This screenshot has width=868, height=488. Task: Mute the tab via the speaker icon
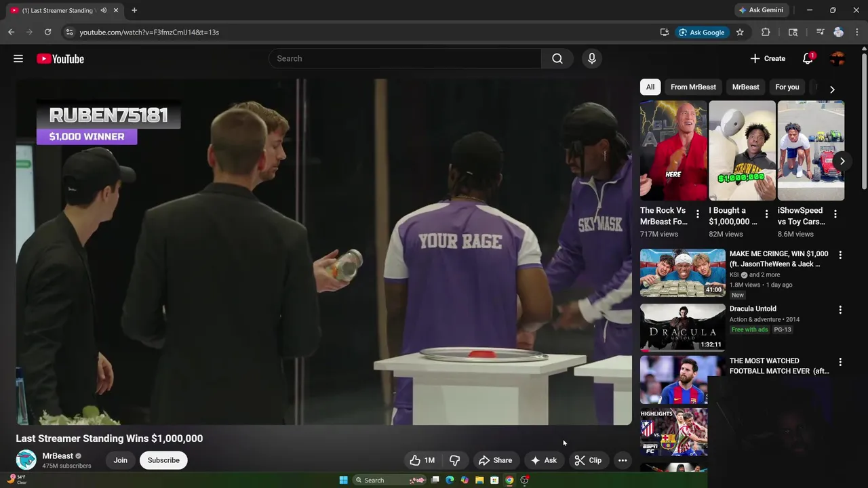tap(104, 10)
